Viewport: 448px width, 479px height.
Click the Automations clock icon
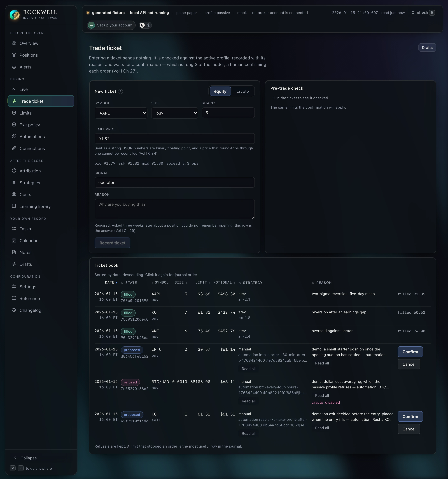(x=14, y=136)
